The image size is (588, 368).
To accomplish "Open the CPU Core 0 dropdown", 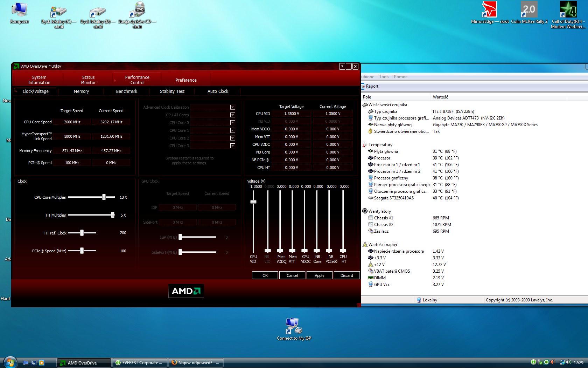I will click(232, 123).
